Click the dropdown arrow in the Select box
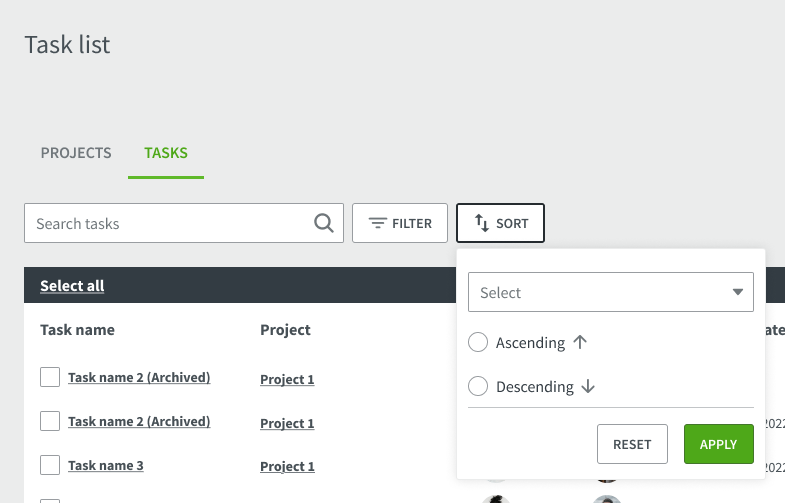The height and width of the screenshot is (503, 785). pos(737,292)
